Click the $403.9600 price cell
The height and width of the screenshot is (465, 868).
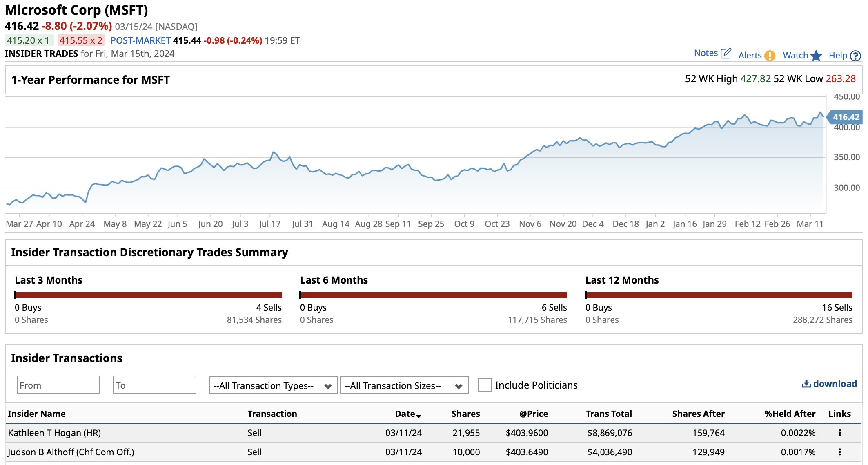(527, 433)
